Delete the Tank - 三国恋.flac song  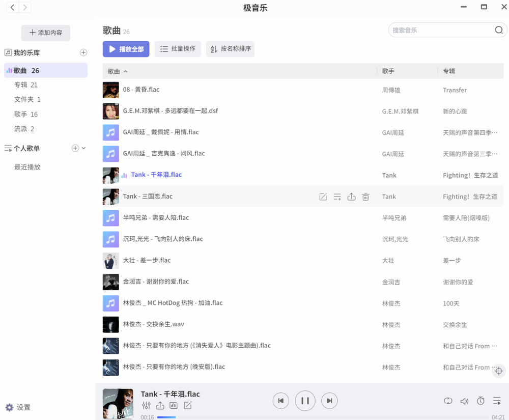[x=365, y=197]
